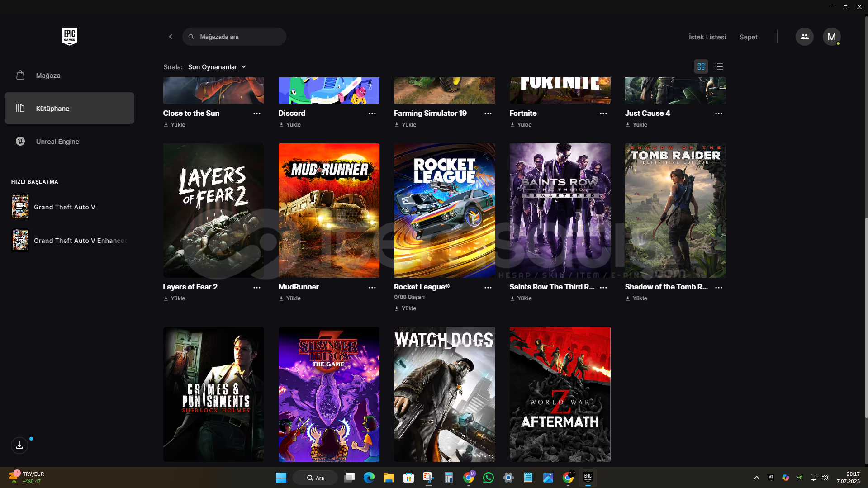Open MudRunner cover art
868x488 pixels.
[x=329, y=210]
